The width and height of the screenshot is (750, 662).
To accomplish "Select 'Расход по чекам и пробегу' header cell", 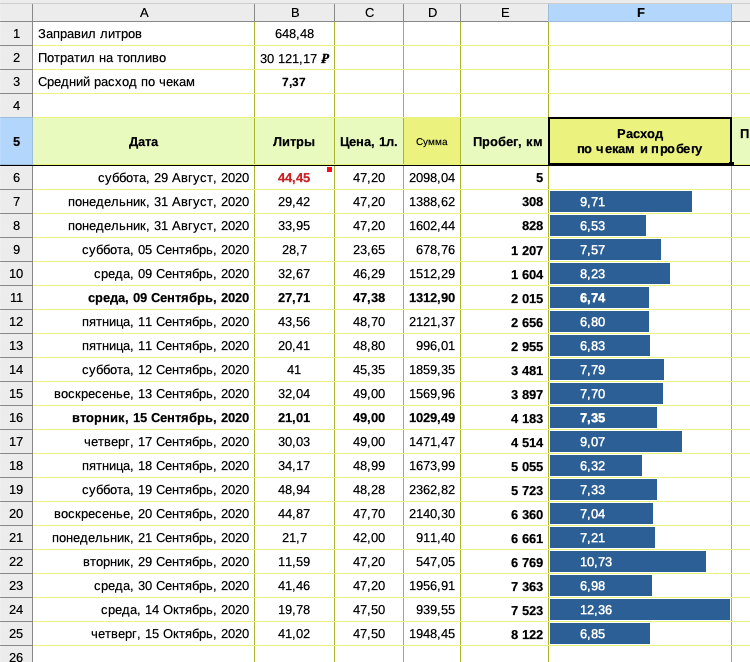I will [x=640, y=141].
